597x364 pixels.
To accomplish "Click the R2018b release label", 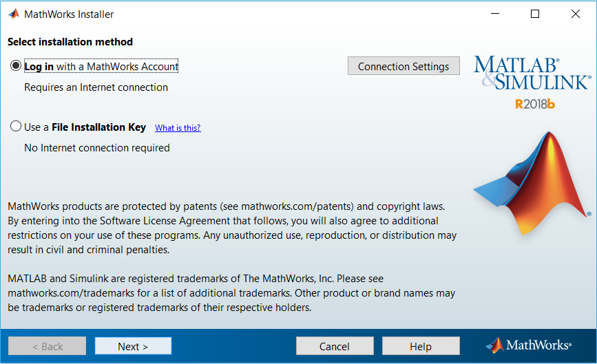I will click(534, 104).
